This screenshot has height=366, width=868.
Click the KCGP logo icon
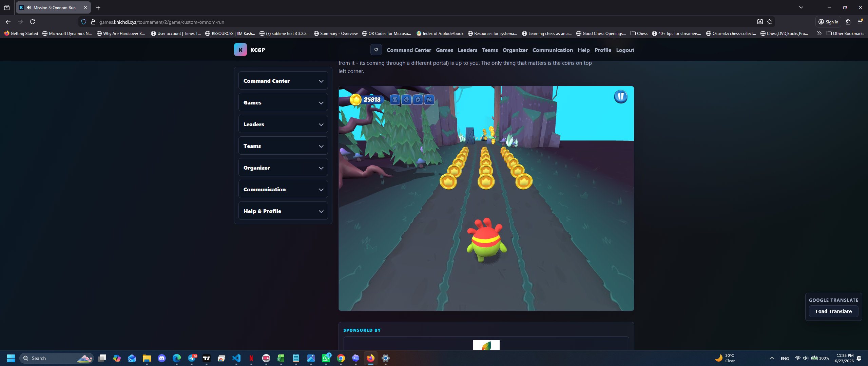(x=240, y=50)
